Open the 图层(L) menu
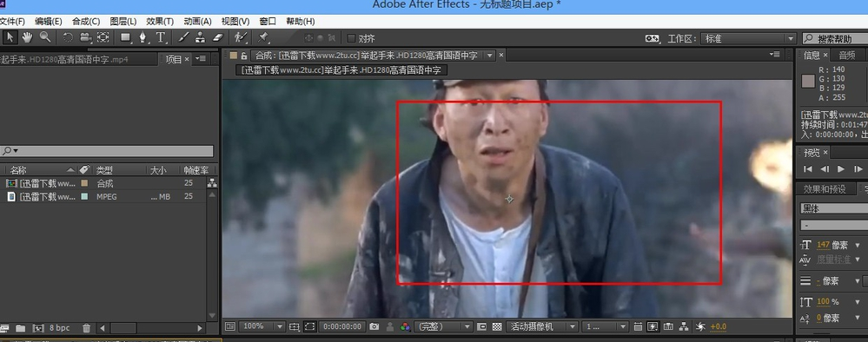868x342 pixels. pos(123,22)
